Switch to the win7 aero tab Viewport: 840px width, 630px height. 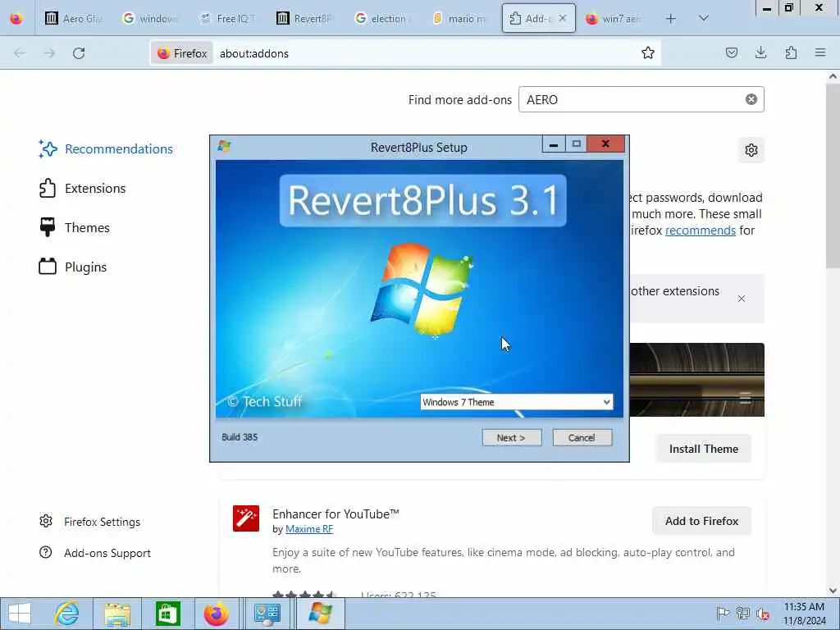615,19
